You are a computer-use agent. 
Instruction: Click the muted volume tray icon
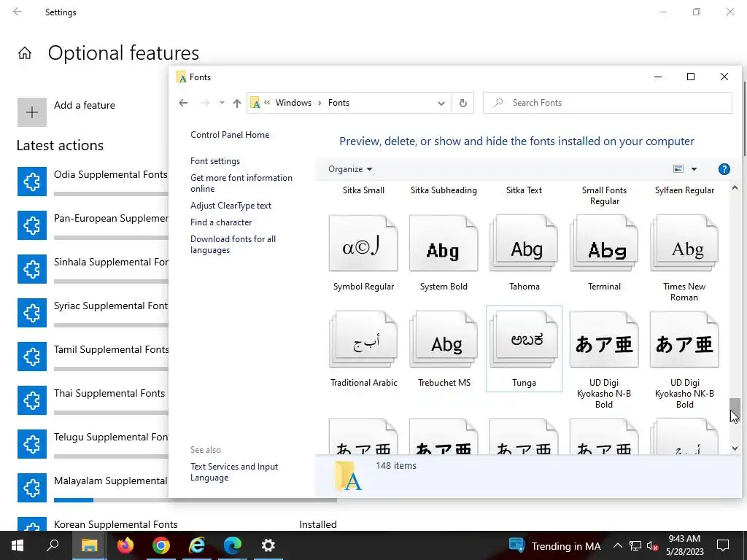pos(653,545)
